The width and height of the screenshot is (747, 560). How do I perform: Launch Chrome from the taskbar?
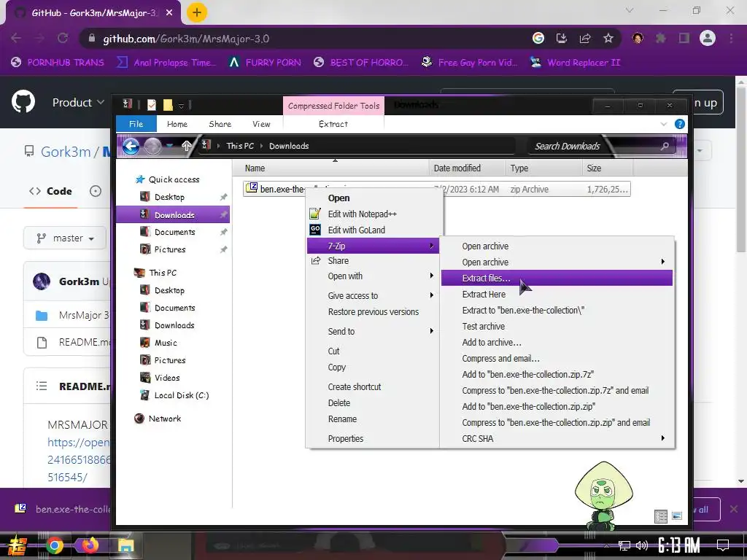click(x=54, y=545)
